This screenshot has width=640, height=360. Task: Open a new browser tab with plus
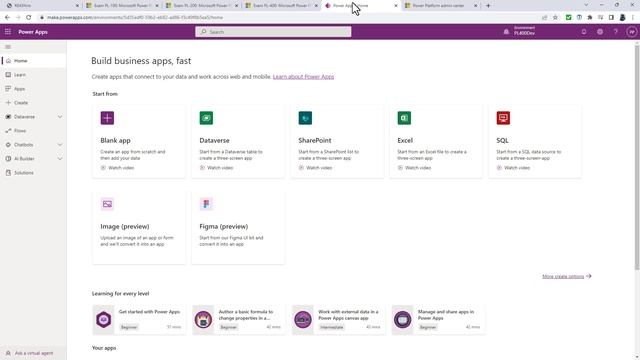(x=488, y=6)
